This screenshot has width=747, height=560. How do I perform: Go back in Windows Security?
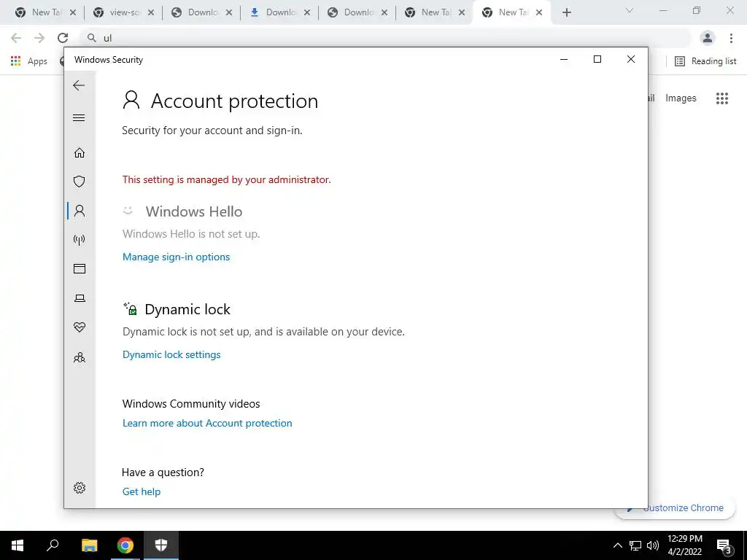coord(79,85)
